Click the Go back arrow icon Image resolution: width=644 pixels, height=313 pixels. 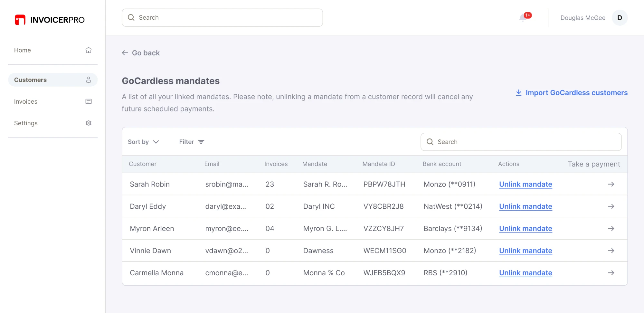pos(125,53)
